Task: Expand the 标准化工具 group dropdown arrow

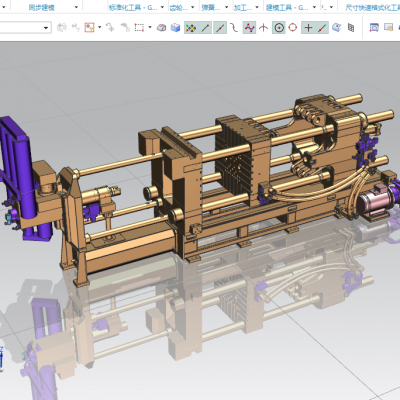Action: (x=162, y=7)
